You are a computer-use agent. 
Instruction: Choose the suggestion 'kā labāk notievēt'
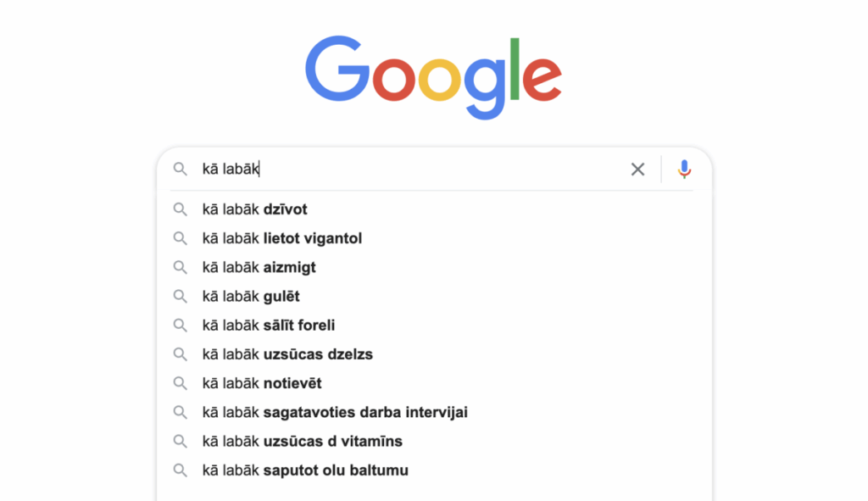coord(263,383)
